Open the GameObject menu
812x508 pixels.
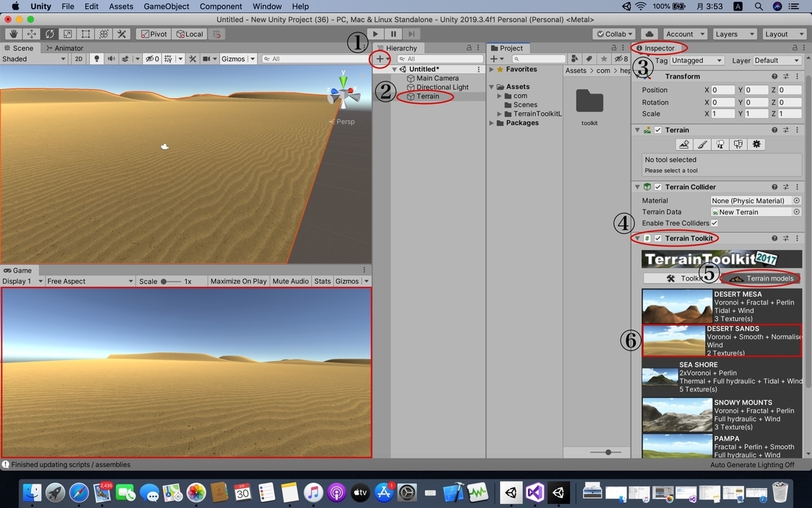[x=166, y=6]
